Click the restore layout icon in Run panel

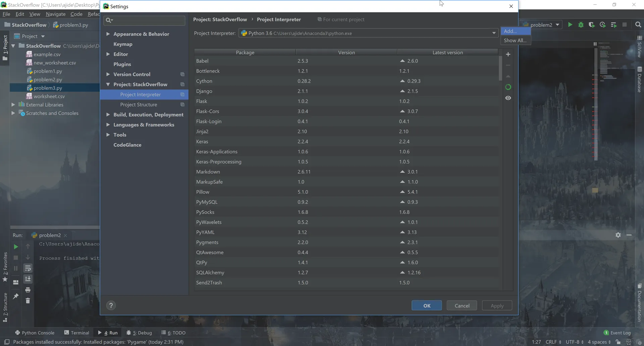pos(16,282)
